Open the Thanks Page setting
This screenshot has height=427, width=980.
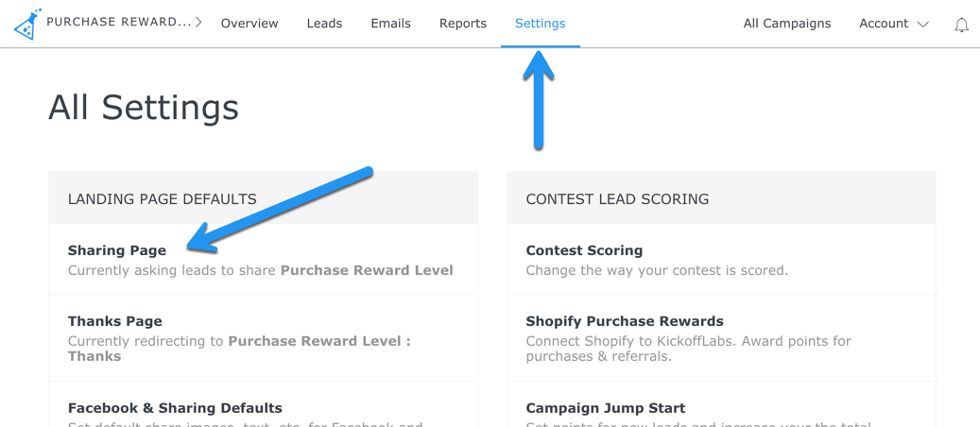(x=115, y=321)
